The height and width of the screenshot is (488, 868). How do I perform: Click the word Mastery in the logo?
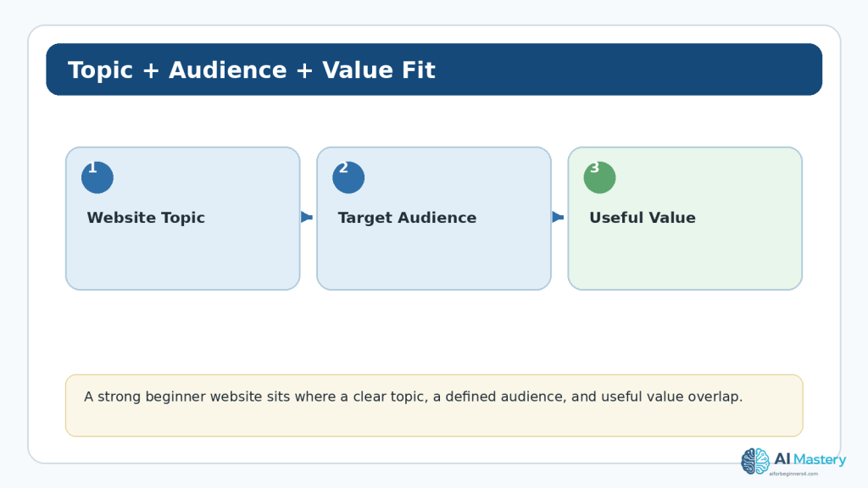pyautogui.click(x=820, y=460)
